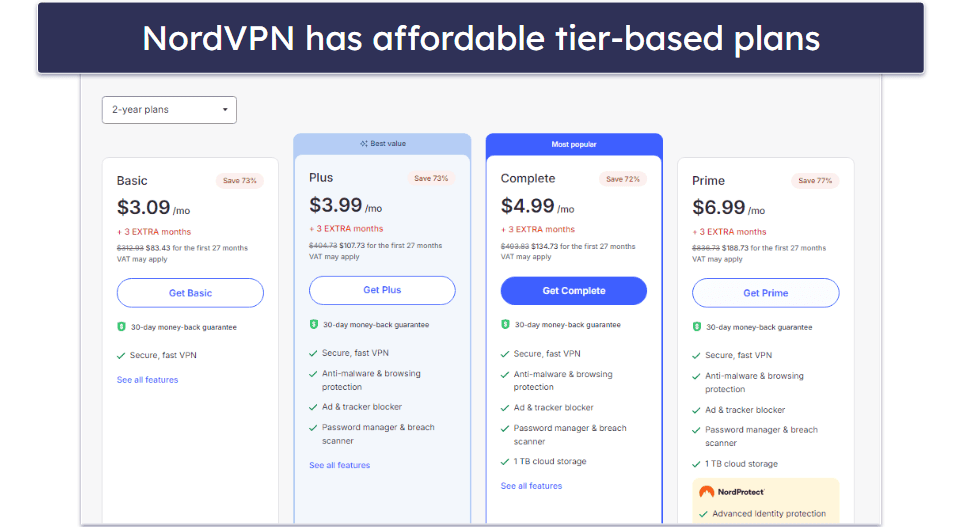Click the dropdown arrow in plan duration selector
Image resolution: width=960 pixels, height=527 pixels.
point(225,110)
